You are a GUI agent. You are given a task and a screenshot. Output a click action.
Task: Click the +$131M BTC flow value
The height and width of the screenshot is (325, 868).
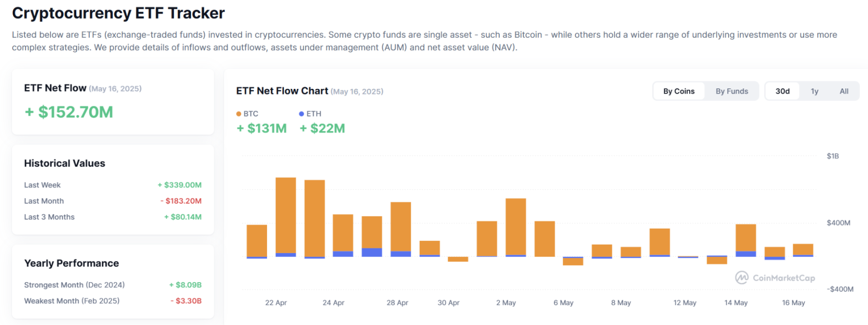(261, 128)
